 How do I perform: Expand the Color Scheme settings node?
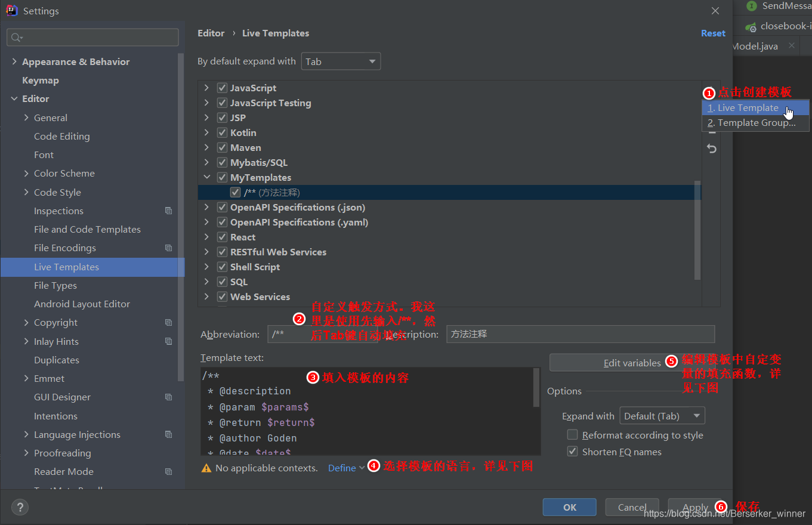pos(26,173)
